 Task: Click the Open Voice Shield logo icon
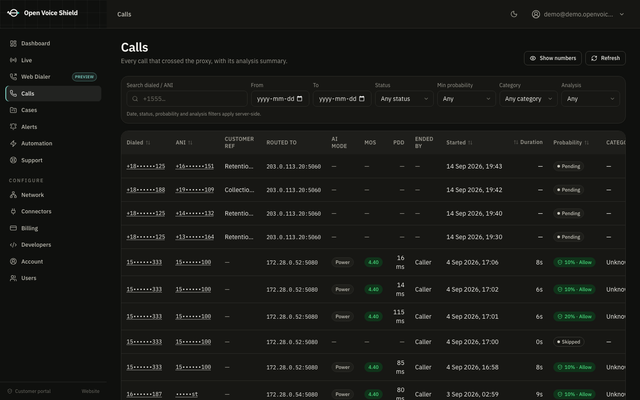13,13
